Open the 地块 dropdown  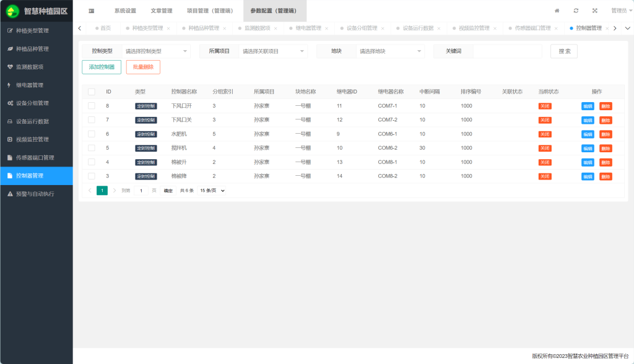[x=390, y=51]
